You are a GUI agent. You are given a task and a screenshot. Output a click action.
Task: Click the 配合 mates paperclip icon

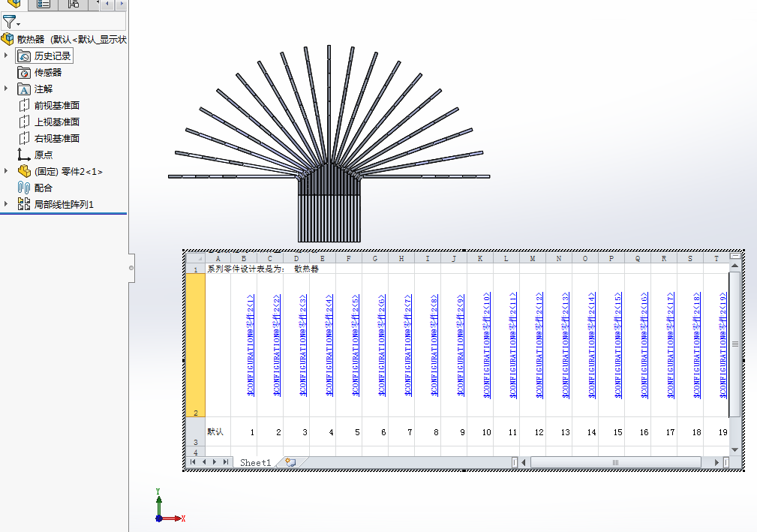pyautogui.click(x=24, y=188)
